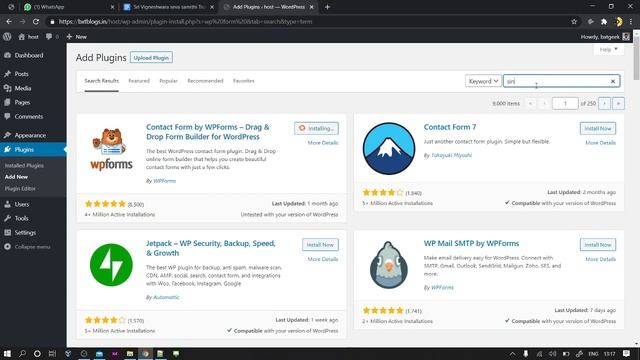Click the WPForms bear logo thumbnail

pos(111,149)
